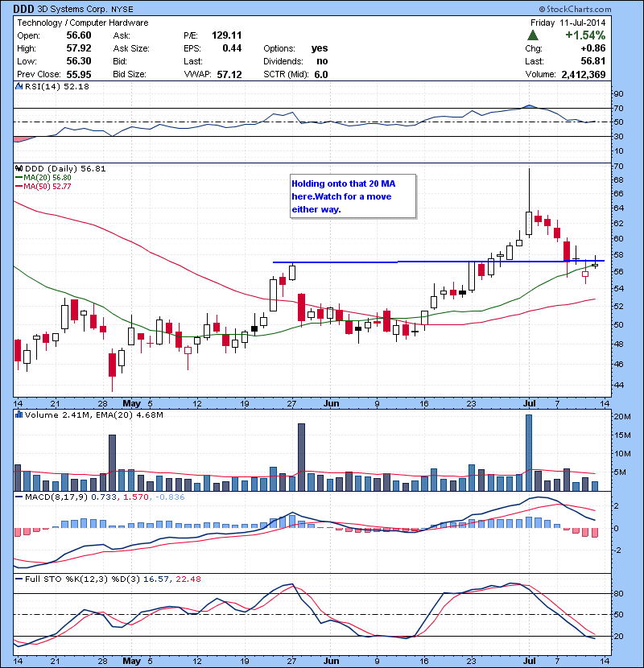The image size is (644, 668).
Task: Click the tallest volume bar at Jul 1
Action: coord(529,452)
